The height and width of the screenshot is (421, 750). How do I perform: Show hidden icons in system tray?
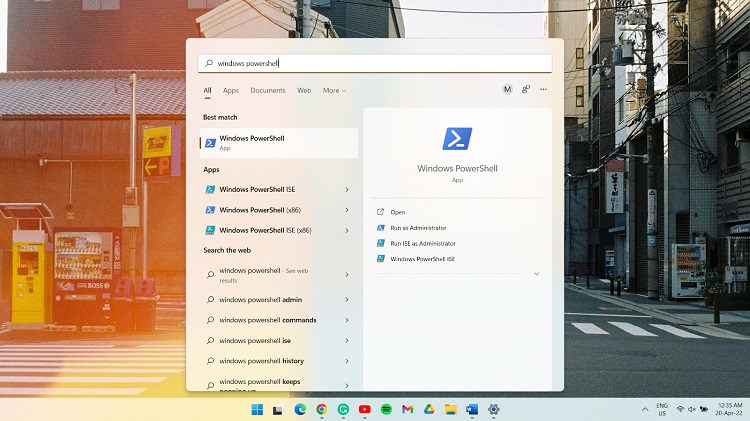(x=645, y=410)
